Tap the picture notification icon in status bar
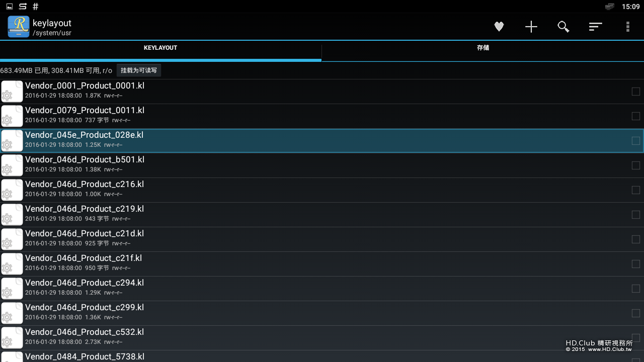 9,7
